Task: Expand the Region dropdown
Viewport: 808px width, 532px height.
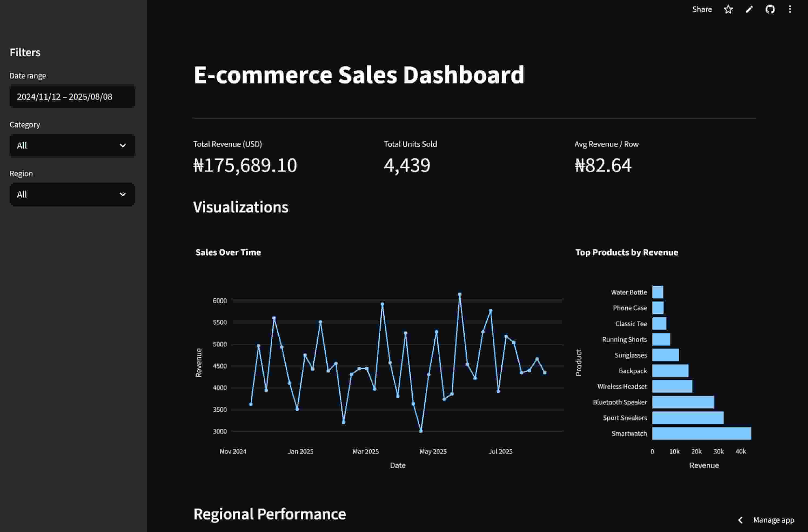Action: [x=72, y=195]
